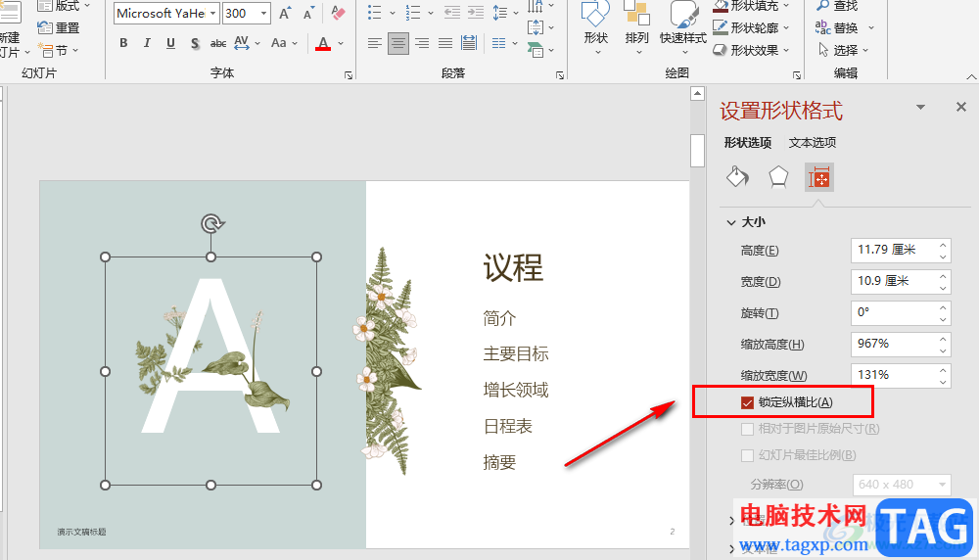Toggle underline formatting
The image size is (979, 560).
click(170, 43)
